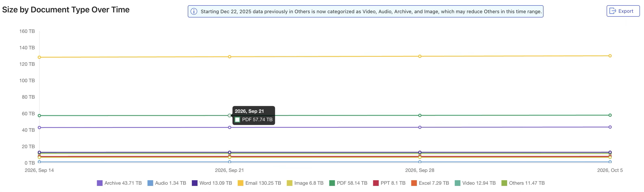Click the Email data point at Sep 14

39,57
